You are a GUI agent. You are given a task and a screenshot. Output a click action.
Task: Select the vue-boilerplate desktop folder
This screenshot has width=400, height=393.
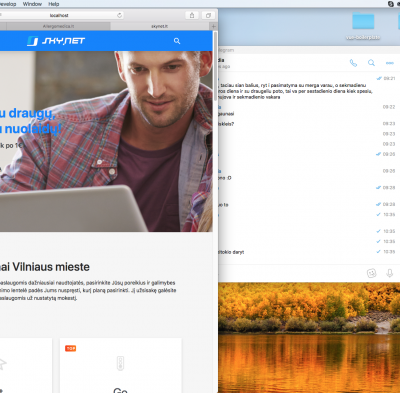363,26
